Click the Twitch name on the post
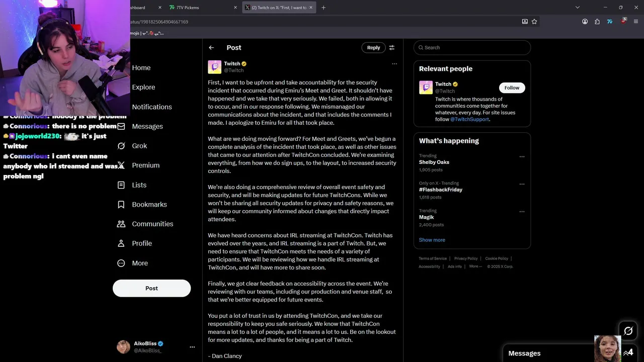 [x=232, y=64]
